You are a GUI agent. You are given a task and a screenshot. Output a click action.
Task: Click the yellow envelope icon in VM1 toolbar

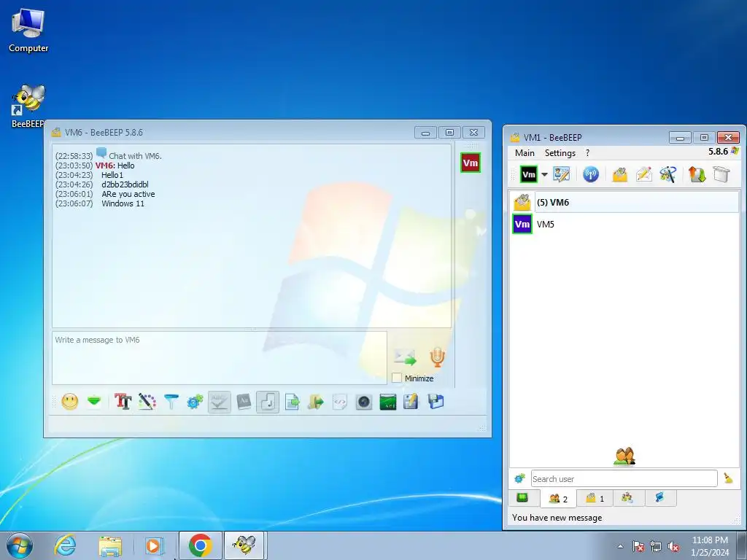619,174
